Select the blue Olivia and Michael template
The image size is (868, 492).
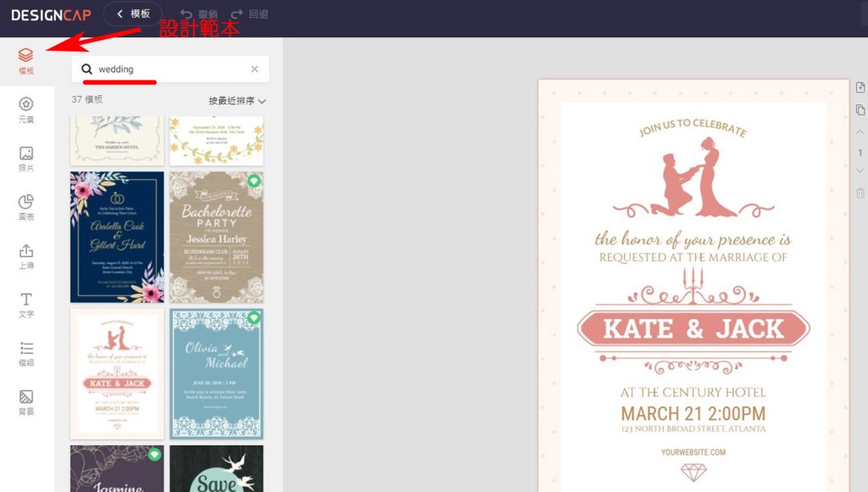coord(216,373)
